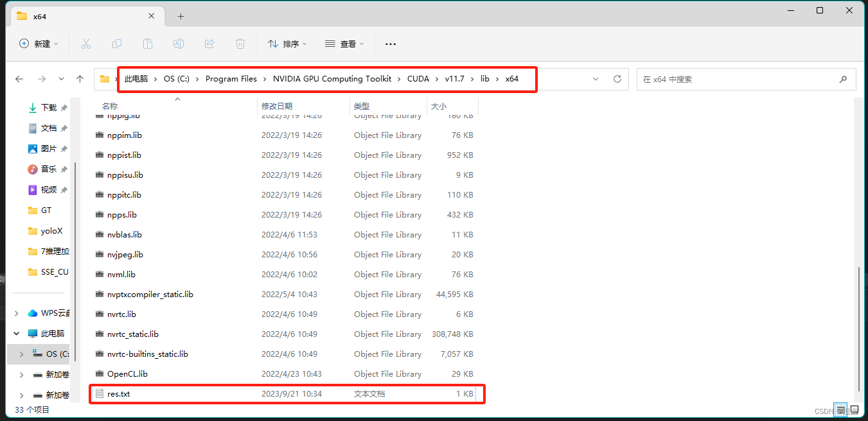Expand 此电脑 in the sidebar
The width and height of the screenshot is (868, 421).
(16, 333)
